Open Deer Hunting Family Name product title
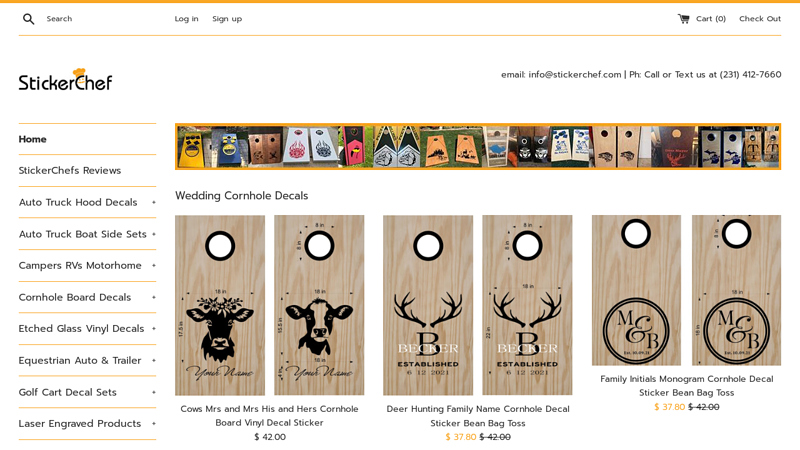The width and height of the screenshot is (800, 450). [478, 416]
